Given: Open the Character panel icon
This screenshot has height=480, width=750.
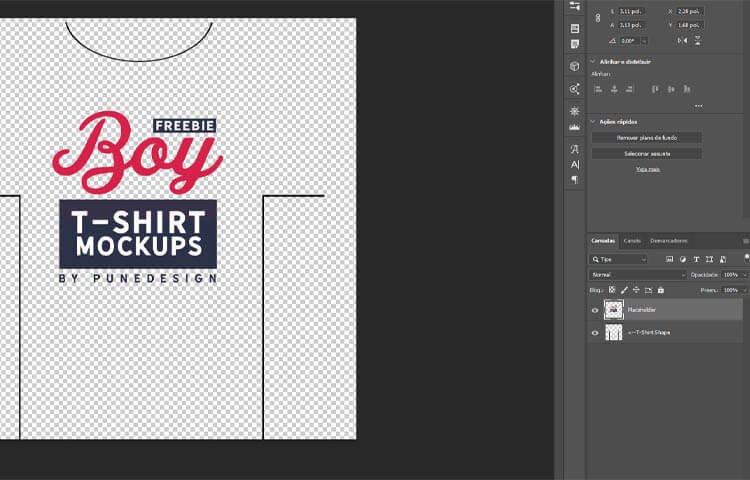Looking at the screenshot, I should click(574, 164).
